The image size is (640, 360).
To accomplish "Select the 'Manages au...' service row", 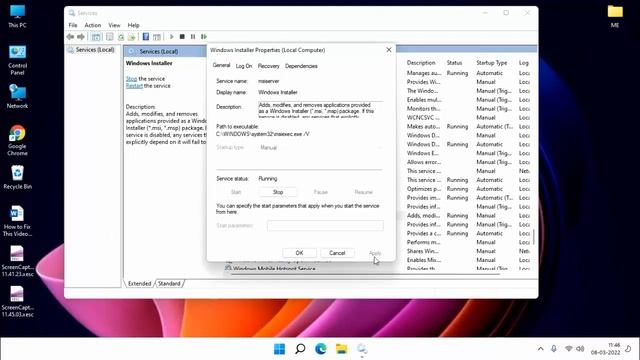I will coord(468,73).
